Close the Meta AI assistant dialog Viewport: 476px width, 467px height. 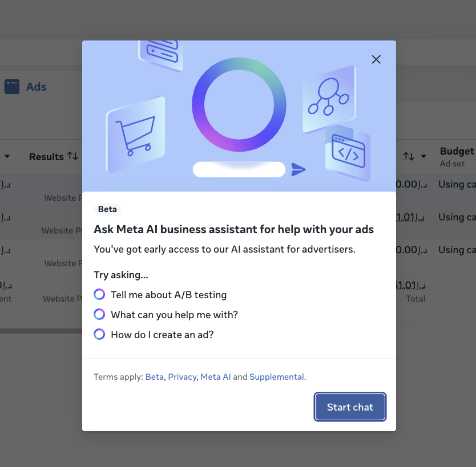376,59
